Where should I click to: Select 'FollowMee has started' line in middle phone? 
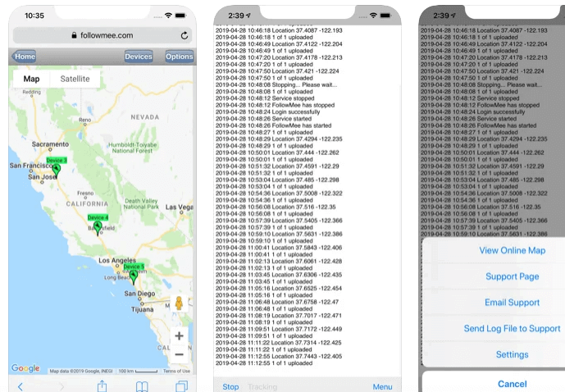(x=274, y=125)
